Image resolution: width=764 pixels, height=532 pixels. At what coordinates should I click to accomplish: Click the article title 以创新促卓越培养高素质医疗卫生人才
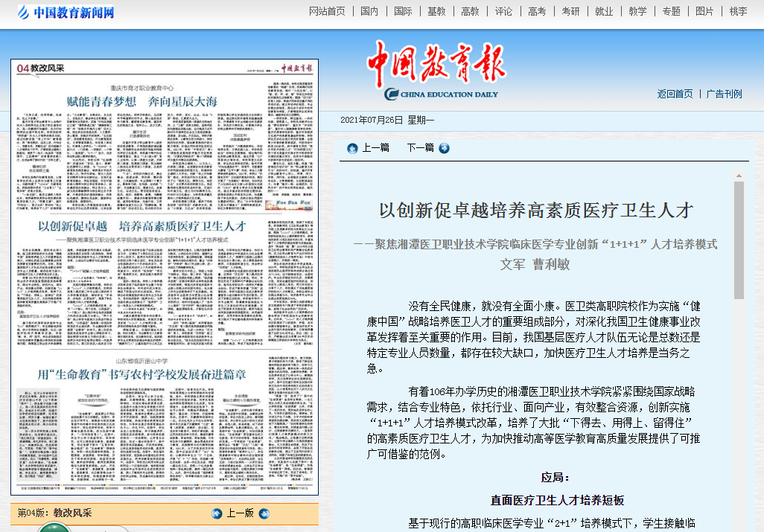[x=536, y=211]
